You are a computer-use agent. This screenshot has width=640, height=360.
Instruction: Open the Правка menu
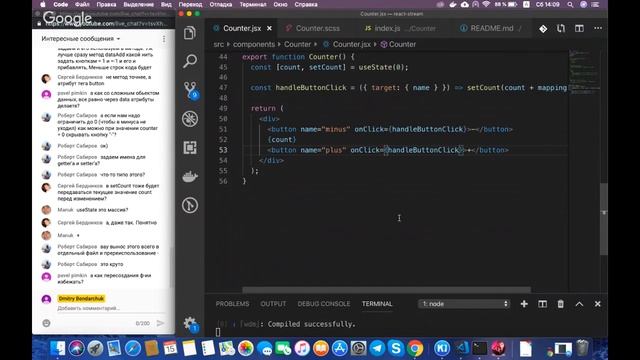point(106,4)
